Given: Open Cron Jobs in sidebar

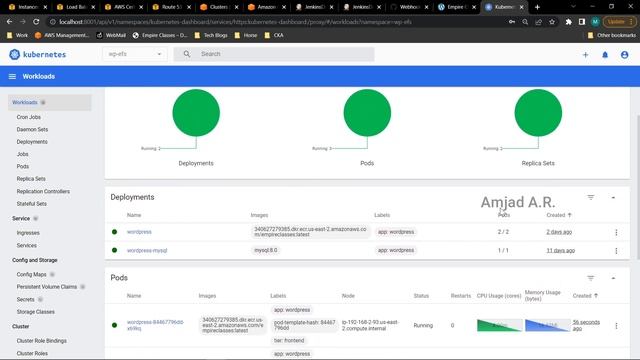Looking at the screenshot, I should [x=29, y=117].
